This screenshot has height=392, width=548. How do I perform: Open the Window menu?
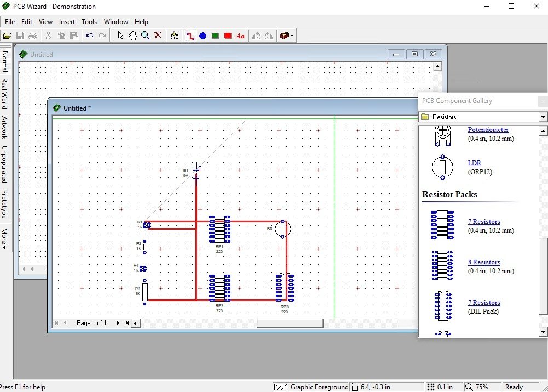click(116, 22)
